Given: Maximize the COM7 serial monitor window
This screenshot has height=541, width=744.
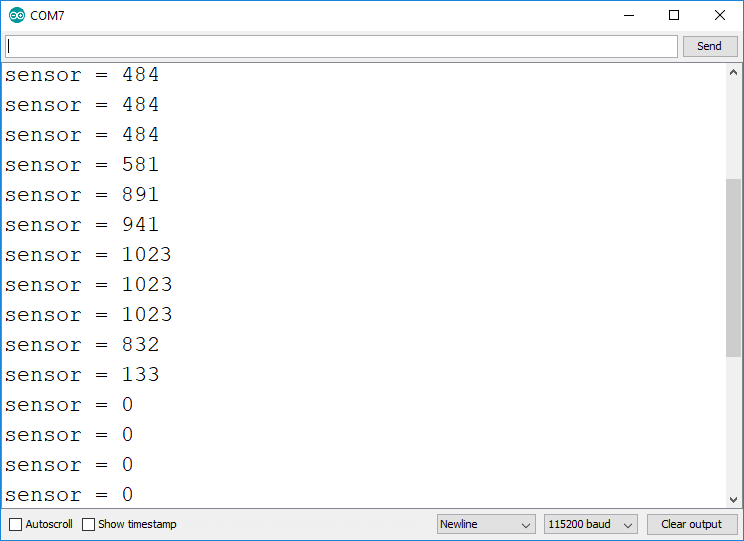Looking at the screenshot, I should click(674, 16).
